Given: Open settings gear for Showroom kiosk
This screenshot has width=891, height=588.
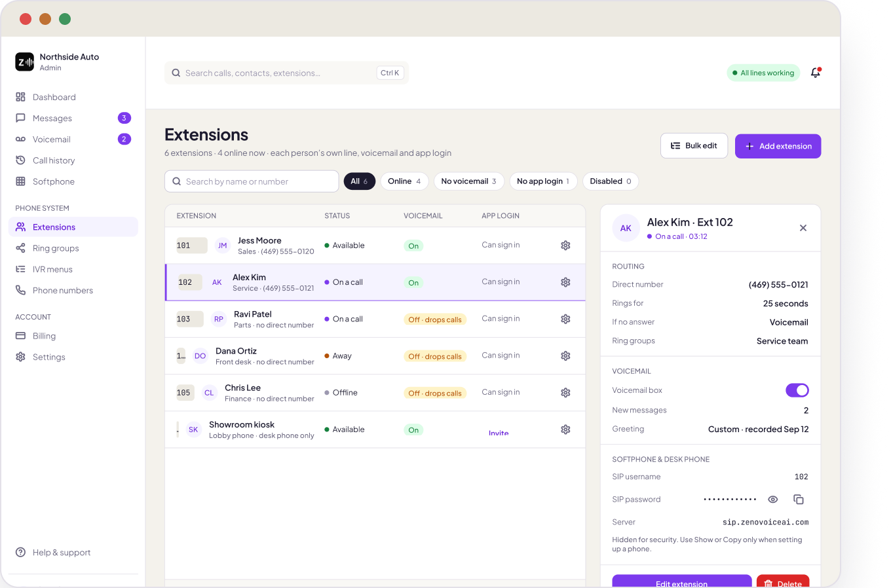Looking at the screenshot, I should pos(565,430).
